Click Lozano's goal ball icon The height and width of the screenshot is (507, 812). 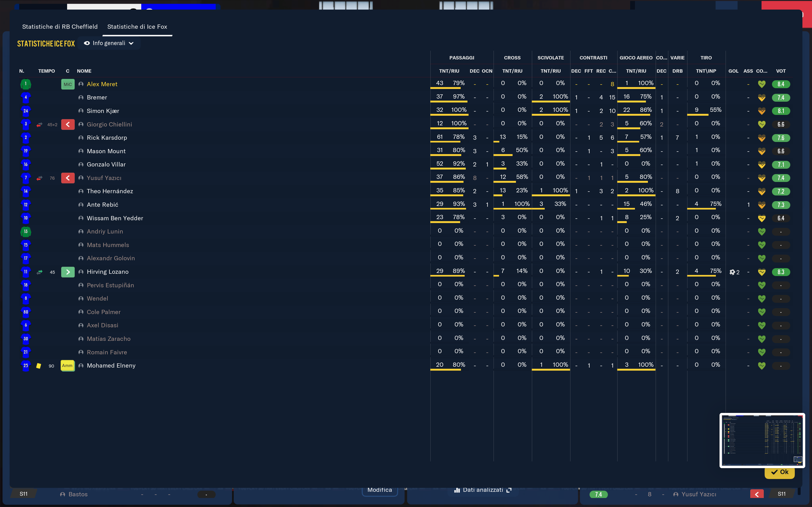coord(732,272)
